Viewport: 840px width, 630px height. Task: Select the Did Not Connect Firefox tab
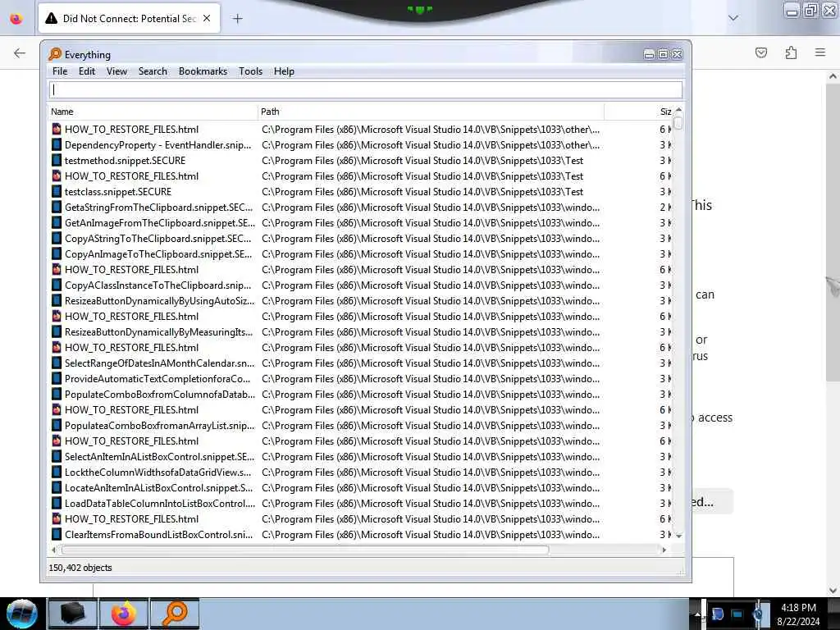(x=129, y=18)
